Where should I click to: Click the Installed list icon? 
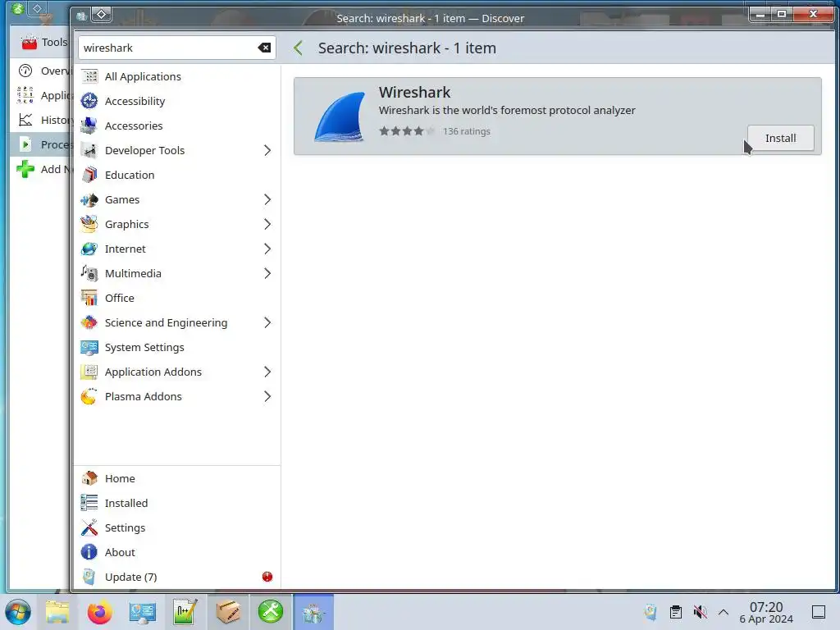pyautogui.click(x=89, y=503)
